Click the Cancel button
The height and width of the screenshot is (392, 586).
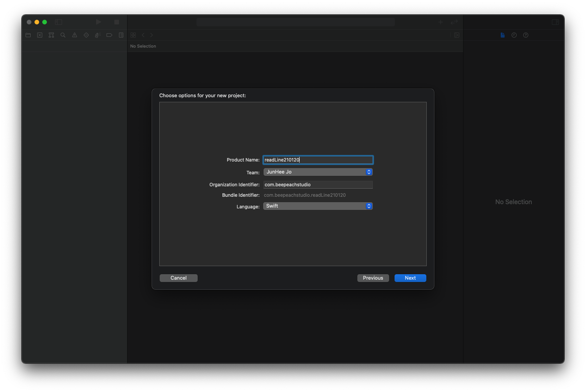point(179,278)
